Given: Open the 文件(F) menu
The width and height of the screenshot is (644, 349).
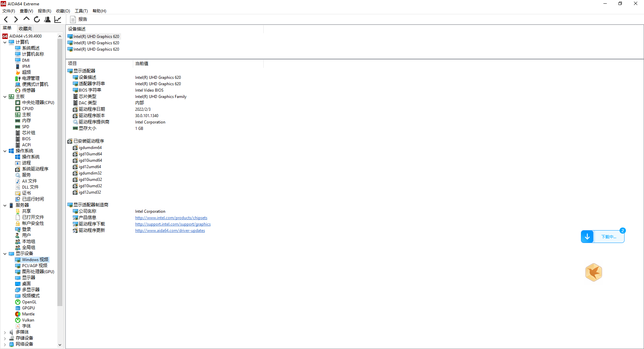Looking at the screenshot, I should (x=9, y=11).
